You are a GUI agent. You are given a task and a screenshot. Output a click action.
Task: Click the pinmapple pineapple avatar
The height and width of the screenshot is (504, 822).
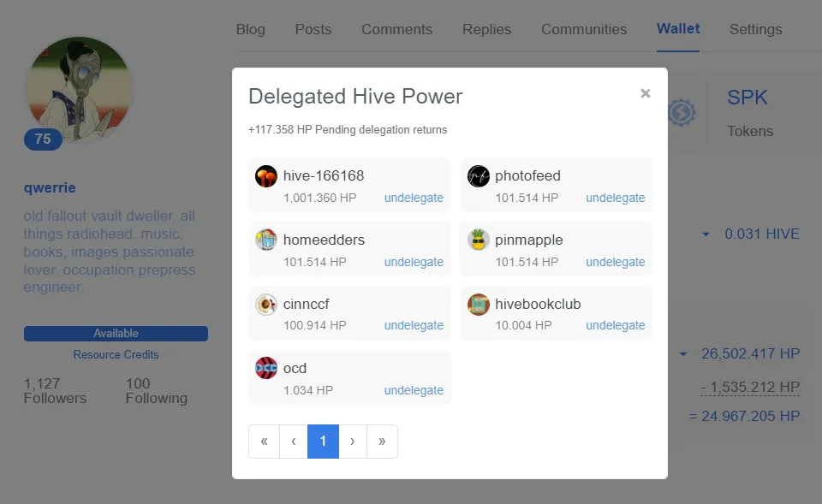[x=478, y=240]
